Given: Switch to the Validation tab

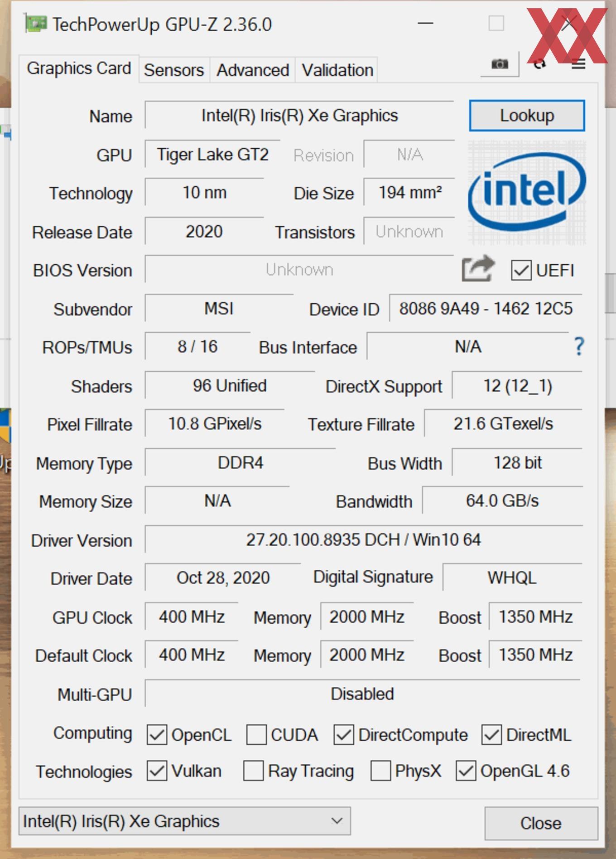Looking at the screenshot, I should tap(337, 70).
